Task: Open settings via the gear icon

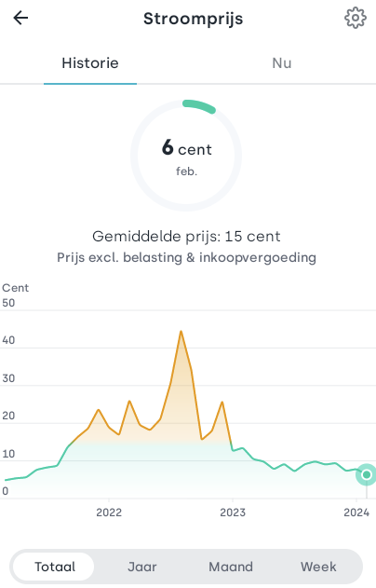Action: click(x=355, y=18)
